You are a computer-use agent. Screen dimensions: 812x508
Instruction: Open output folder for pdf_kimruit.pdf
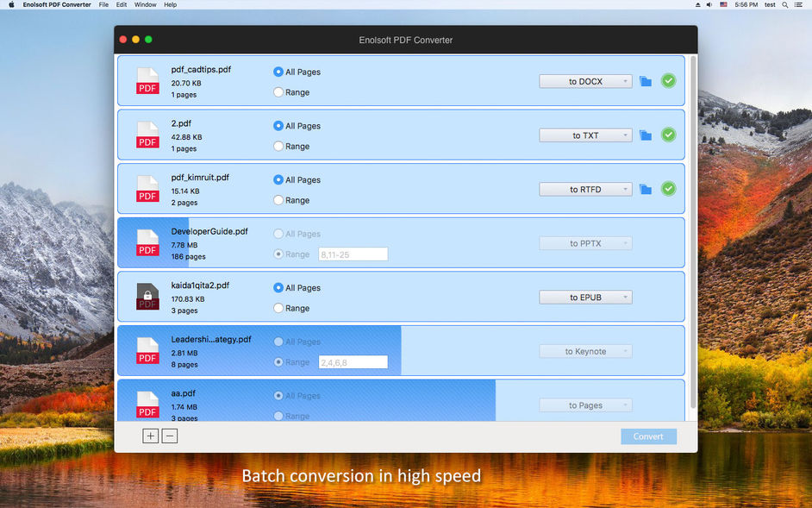[x=646, y=189]
